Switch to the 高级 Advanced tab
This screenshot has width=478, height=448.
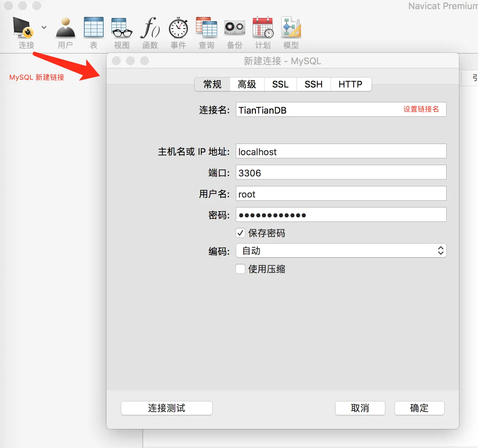(x=247, y=84)
